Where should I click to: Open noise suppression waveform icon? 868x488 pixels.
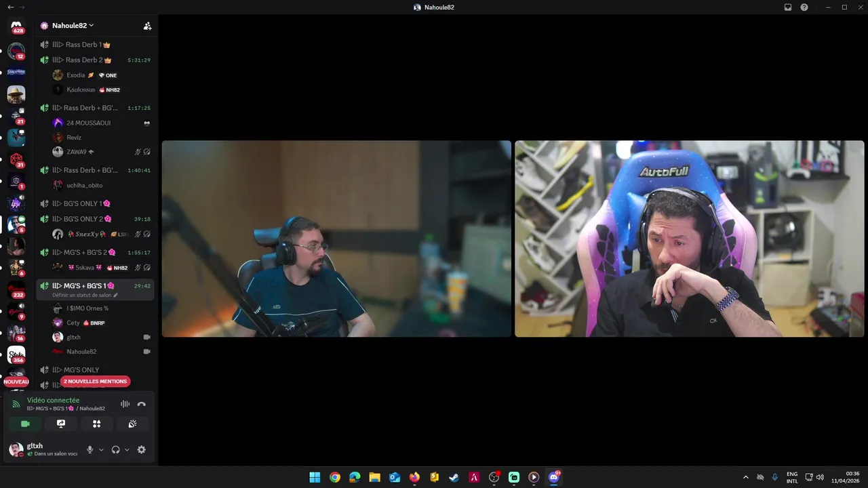(x=125, y=404)
